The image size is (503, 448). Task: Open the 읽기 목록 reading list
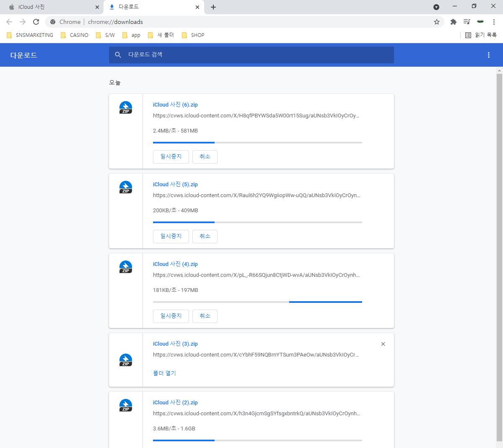tap(481, 35)
